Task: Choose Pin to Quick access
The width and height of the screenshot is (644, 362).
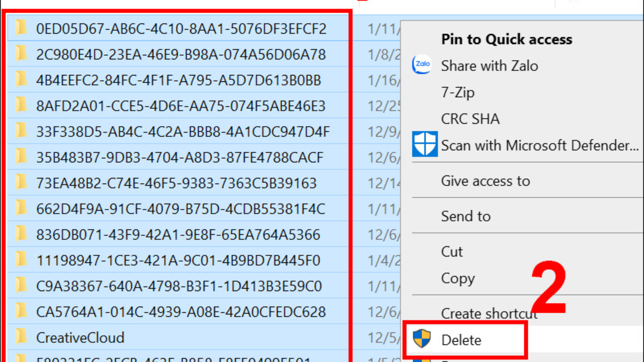Action: (506, 39)
